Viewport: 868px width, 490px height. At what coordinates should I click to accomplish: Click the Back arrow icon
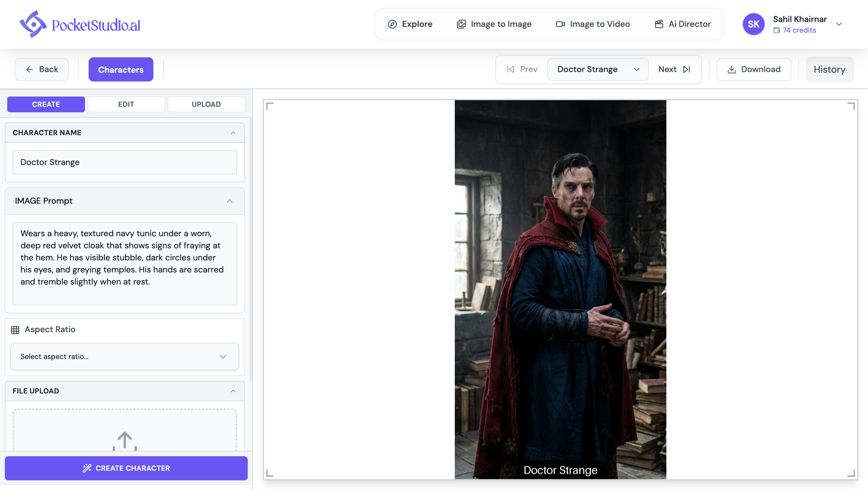tap(30, 69)
